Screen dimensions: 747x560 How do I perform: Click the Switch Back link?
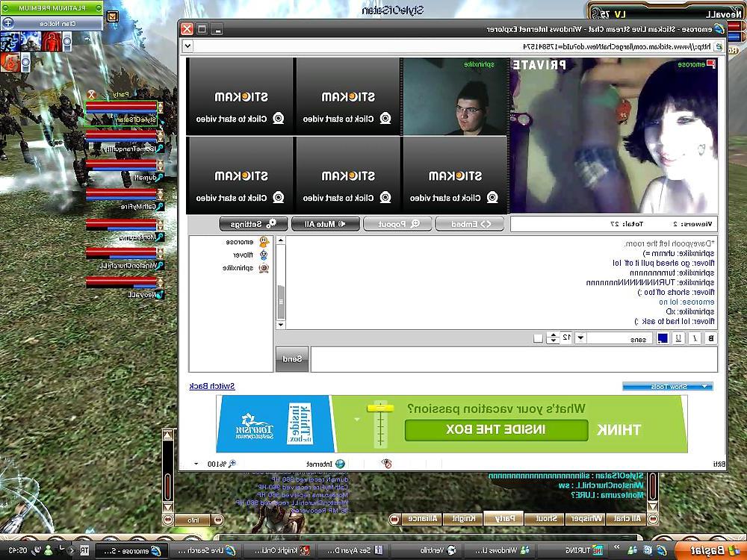pyautogui.click(x=212, y=386)
